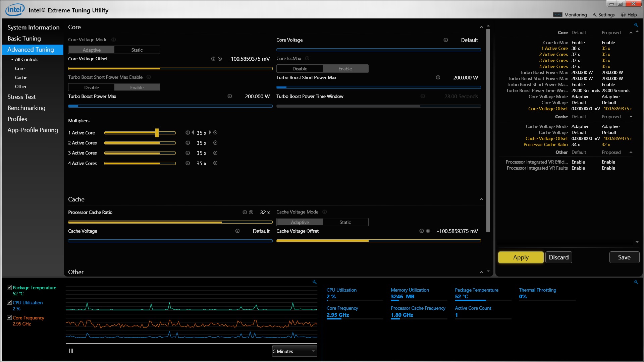The image size is (644, 362).
Task: Click info icon for 1 Active Core multiplier
Action: pyautogui.click(x=187, y=133)
